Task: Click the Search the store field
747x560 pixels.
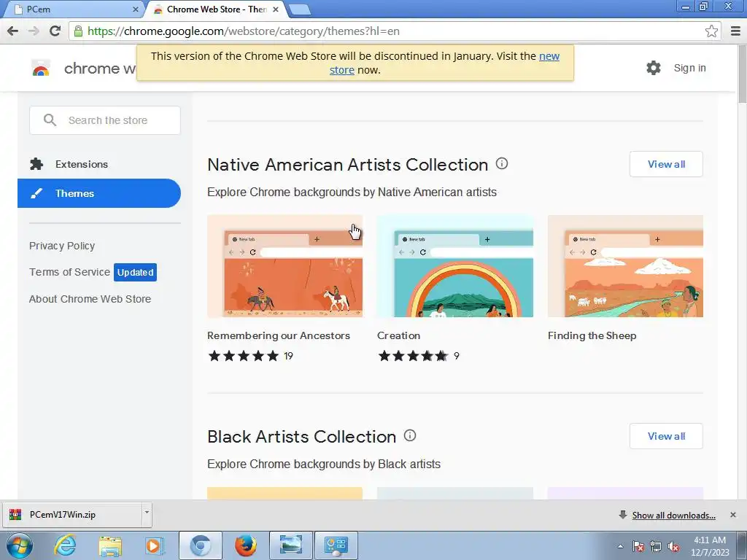Action: click(x=105, y=120)
